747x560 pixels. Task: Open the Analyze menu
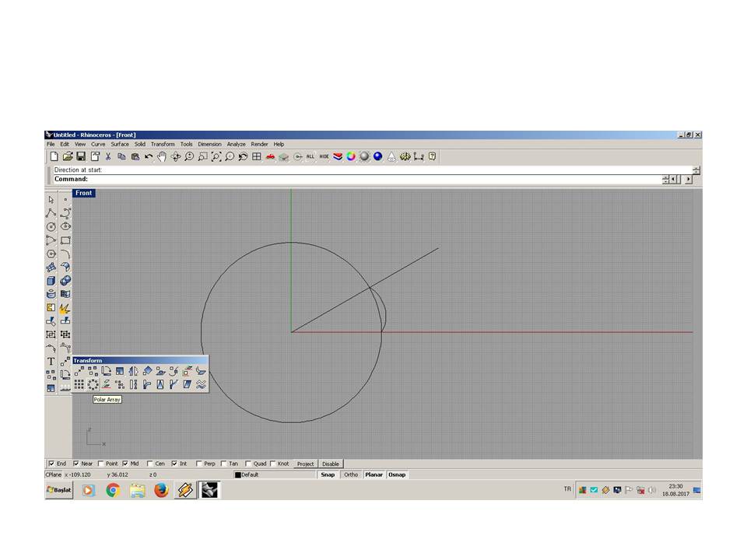[237, 145]
